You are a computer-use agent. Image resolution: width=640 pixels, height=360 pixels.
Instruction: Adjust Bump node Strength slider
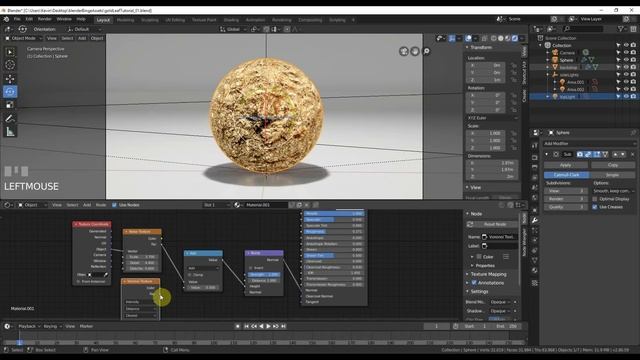coord(264,274)
